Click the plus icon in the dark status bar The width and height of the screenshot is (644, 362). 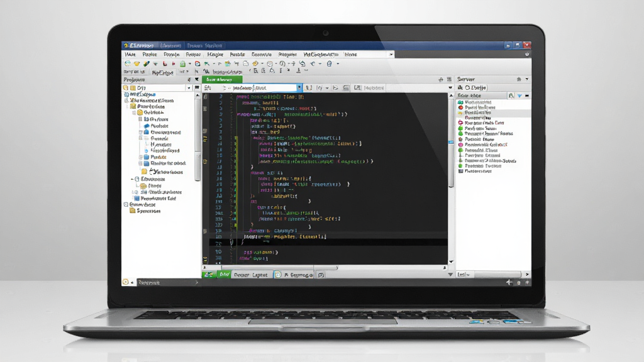509,282
